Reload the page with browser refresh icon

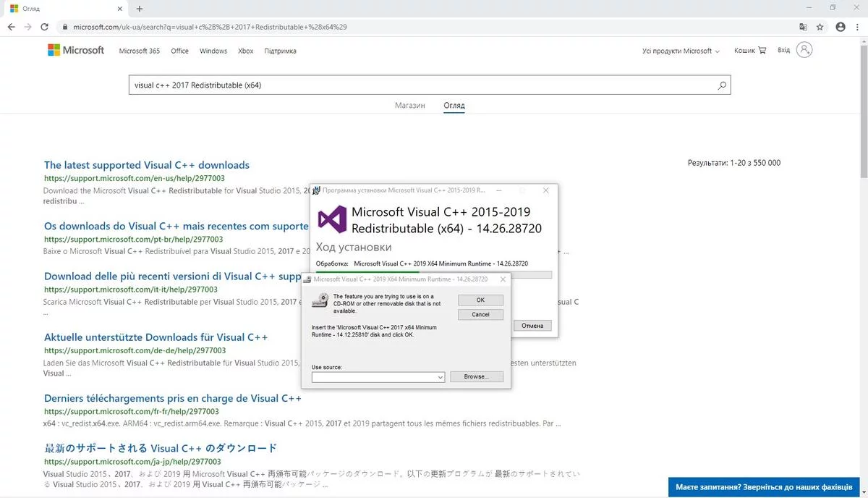pyautogui.click(x=45, y=27)
